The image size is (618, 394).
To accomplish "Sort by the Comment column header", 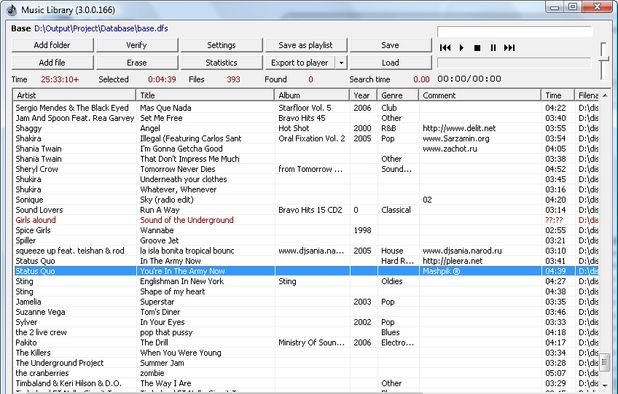I will coord(480,95).
